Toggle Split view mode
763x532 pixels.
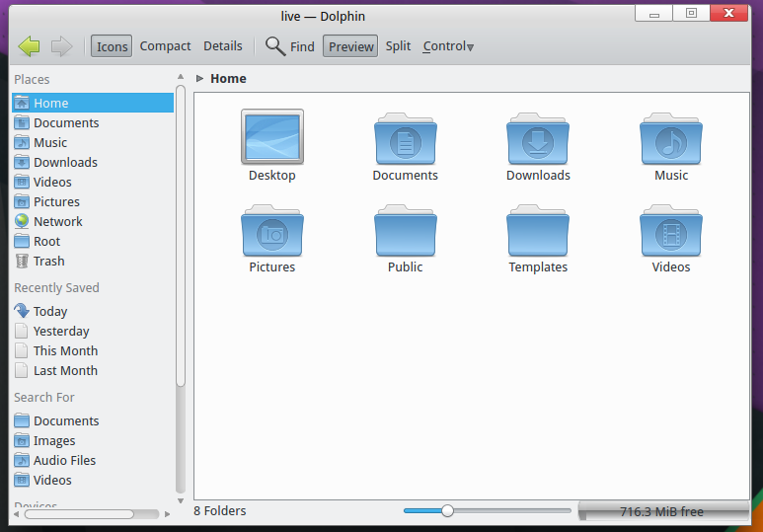398,46
